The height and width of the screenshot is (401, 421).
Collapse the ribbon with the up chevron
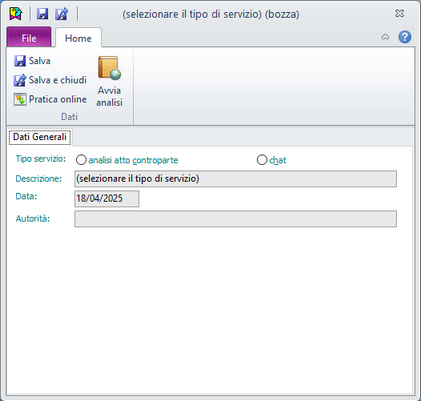point(385,37)
